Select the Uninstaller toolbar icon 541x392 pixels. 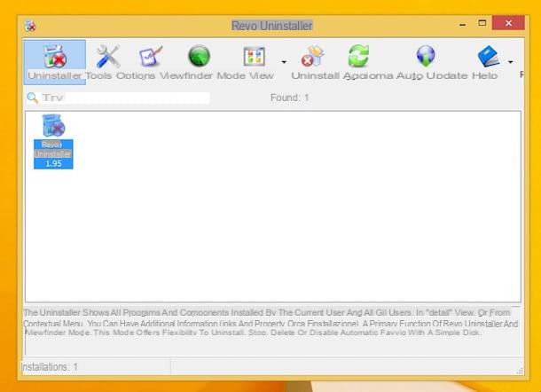pyautogui.click(x=55, y=62)
